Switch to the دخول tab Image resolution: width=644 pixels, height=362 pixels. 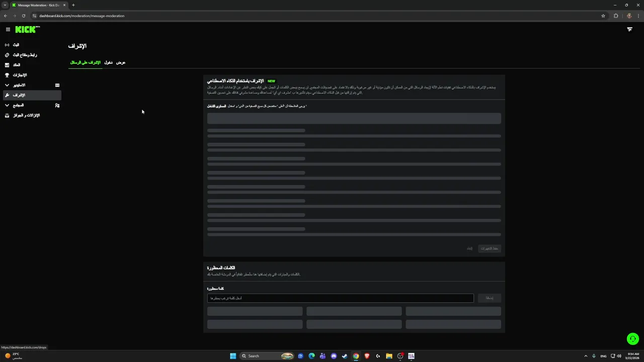click(x=108, y=62)
